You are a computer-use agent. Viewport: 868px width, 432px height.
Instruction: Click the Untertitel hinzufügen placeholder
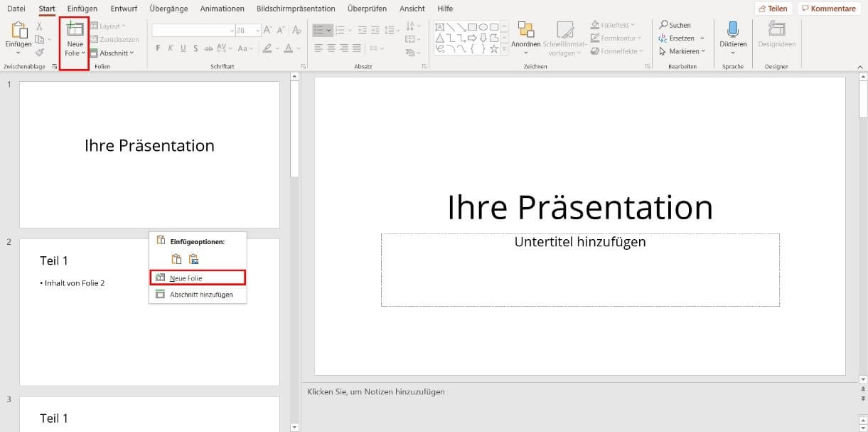coord(580,270)
